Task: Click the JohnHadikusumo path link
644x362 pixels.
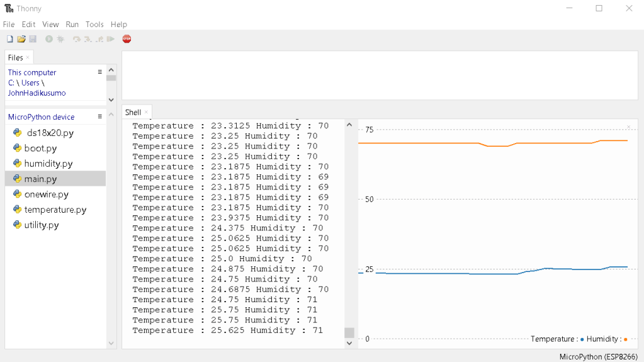Action: click(37, 93)
